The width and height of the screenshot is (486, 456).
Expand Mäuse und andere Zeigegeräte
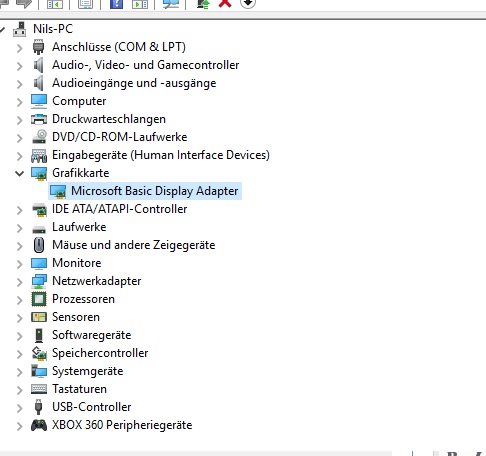point(20,246)
